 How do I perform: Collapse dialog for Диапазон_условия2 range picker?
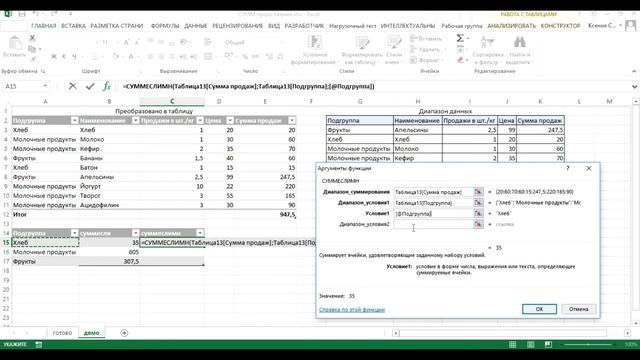tap(478, 224)
